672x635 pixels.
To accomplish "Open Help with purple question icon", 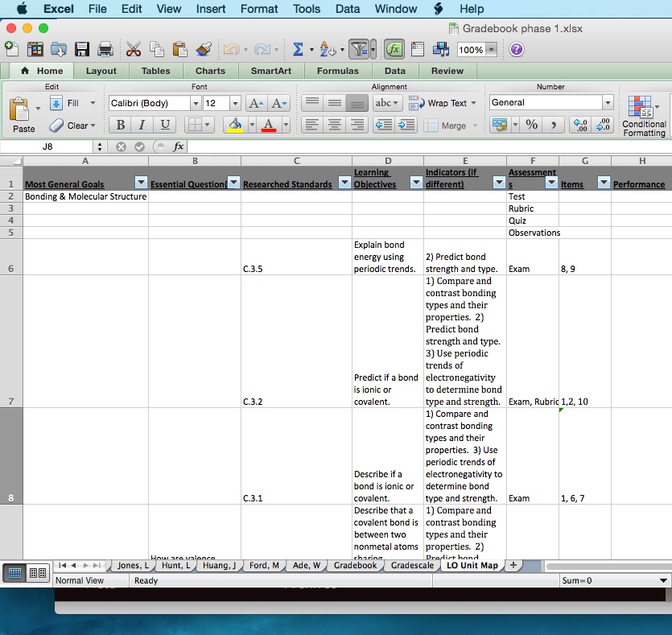I will click(x=517, y=50).
